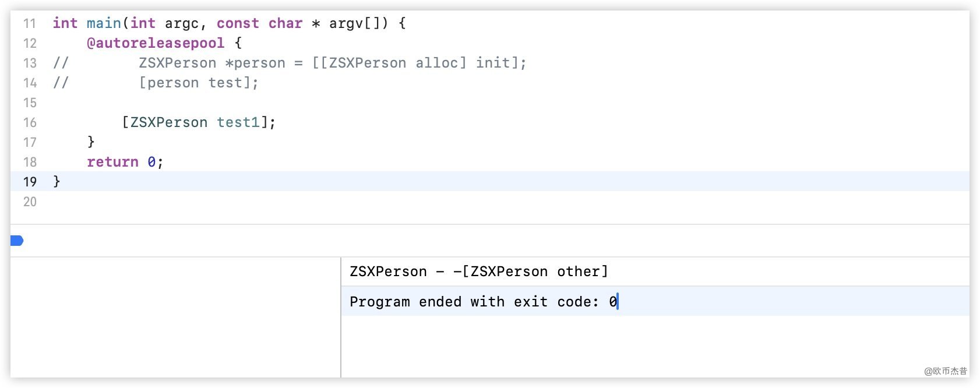
Task: Click the return keyword on line 18
Action: pyautogui.click(x=112, y=162)
